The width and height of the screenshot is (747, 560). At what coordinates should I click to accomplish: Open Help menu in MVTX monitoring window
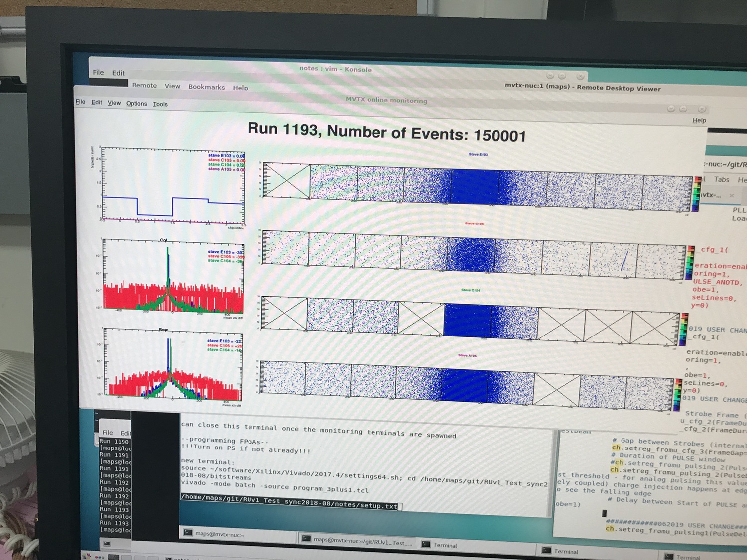tap(699, 120)
